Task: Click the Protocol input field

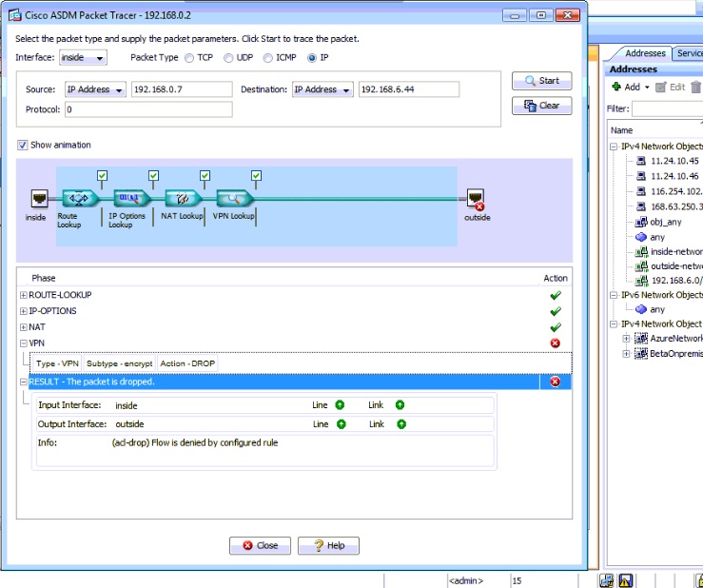Action: [x=148, y=109]
